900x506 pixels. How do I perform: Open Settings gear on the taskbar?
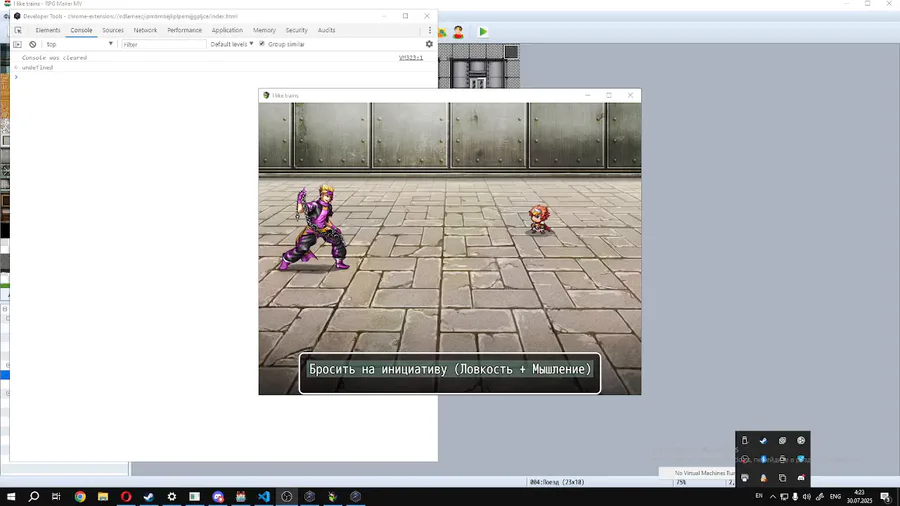tap(172, 496)
